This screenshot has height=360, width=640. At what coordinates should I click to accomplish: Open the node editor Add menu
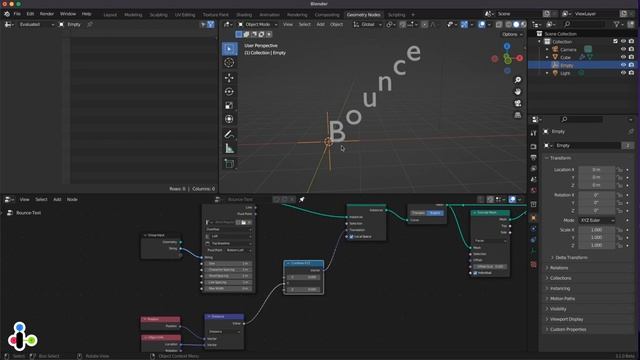pos(57,200)
